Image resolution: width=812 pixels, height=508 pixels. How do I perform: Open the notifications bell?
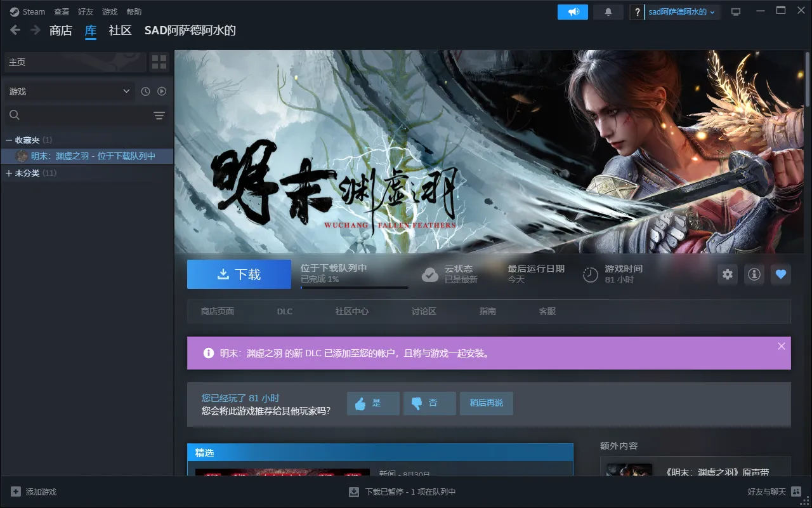(608, 12)
